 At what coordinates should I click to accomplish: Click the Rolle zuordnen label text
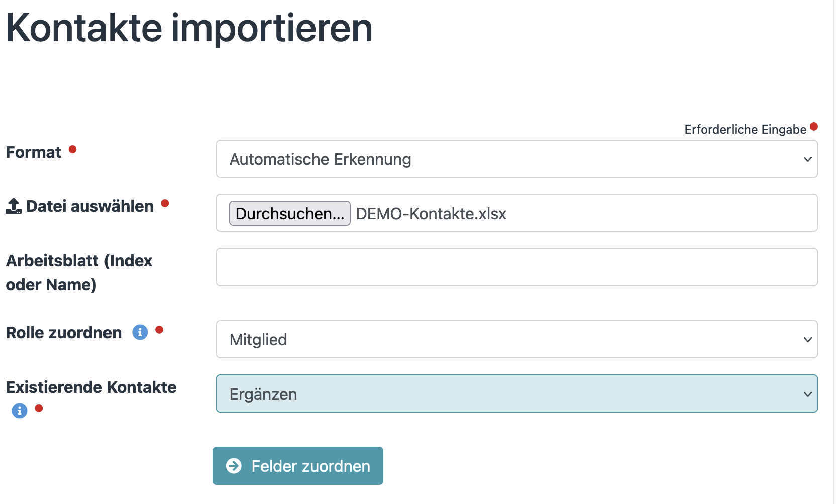coord(64,333)
